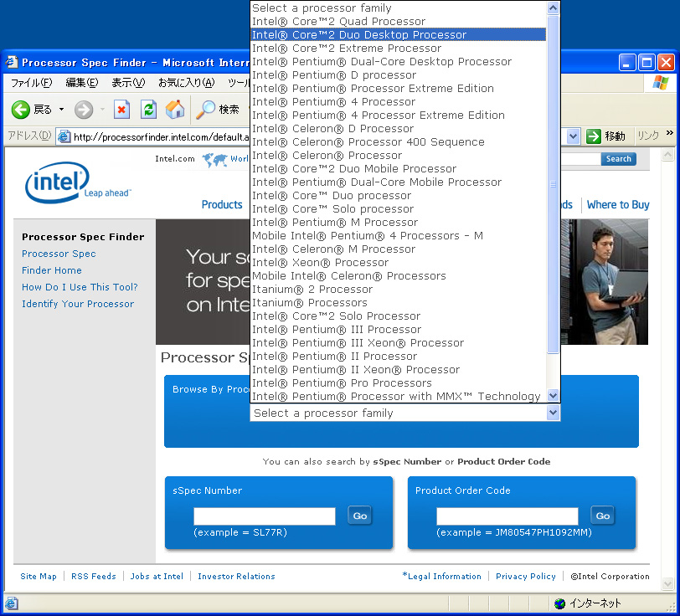Viewport: 680px width, 616px height.
Task: Click the Refresh page icon
Action: (x=148, y=110)
